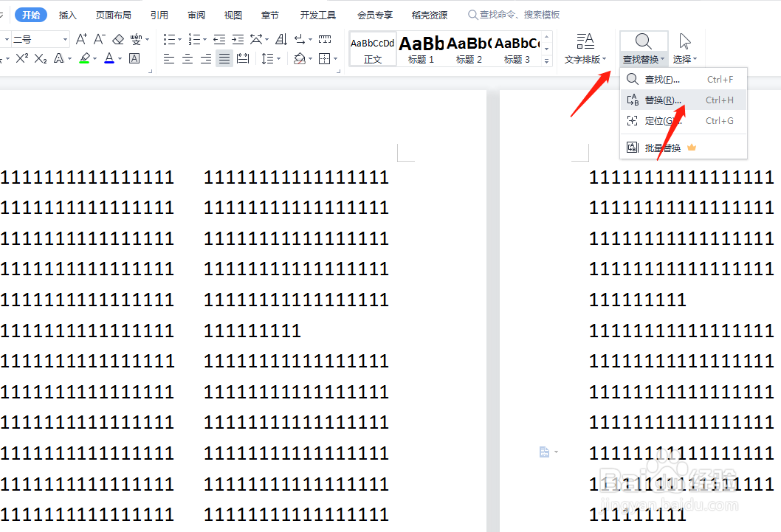Open the 开发工具 tab
This screenshot has height=532, width=781.
tap(317, 15)
